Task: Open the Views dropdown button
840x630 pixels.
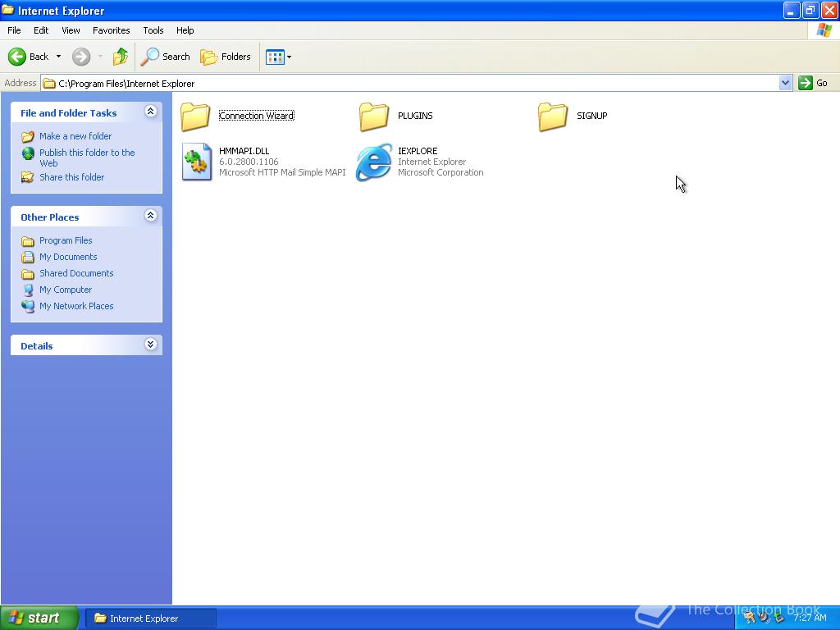Action: coord(279,57)
